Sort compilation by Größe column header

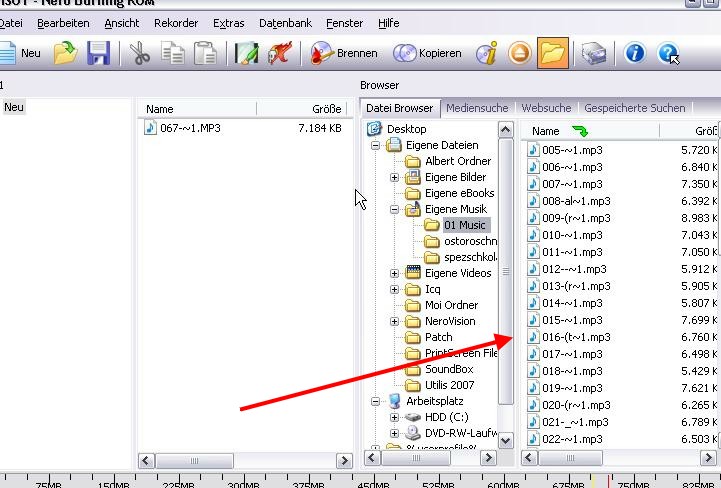[304, 109]
